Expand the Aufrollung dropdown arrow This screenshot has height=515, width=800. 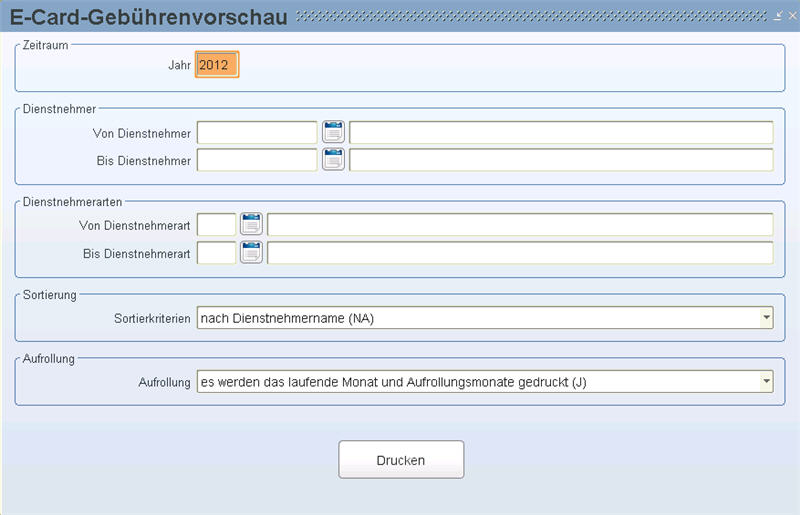point(766,382)
